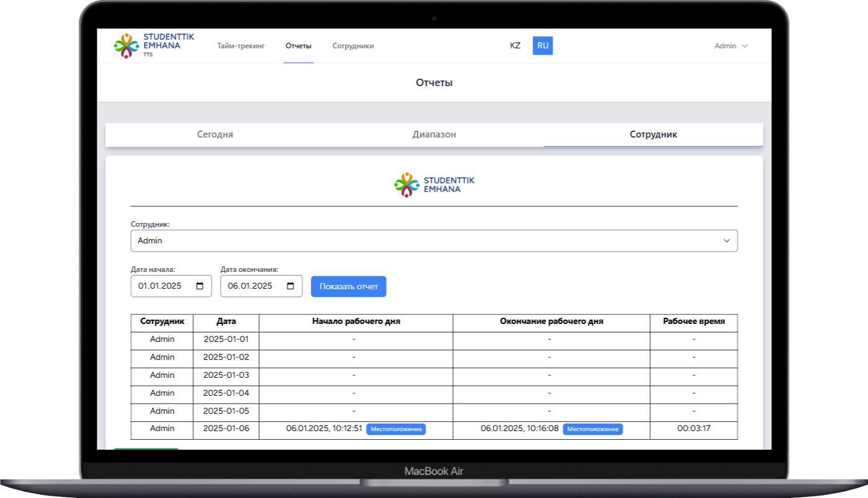The image size is (868, 498).
Task: Click the Studenttik Emhana logo above the report
Action: click(x=434, y=183)
